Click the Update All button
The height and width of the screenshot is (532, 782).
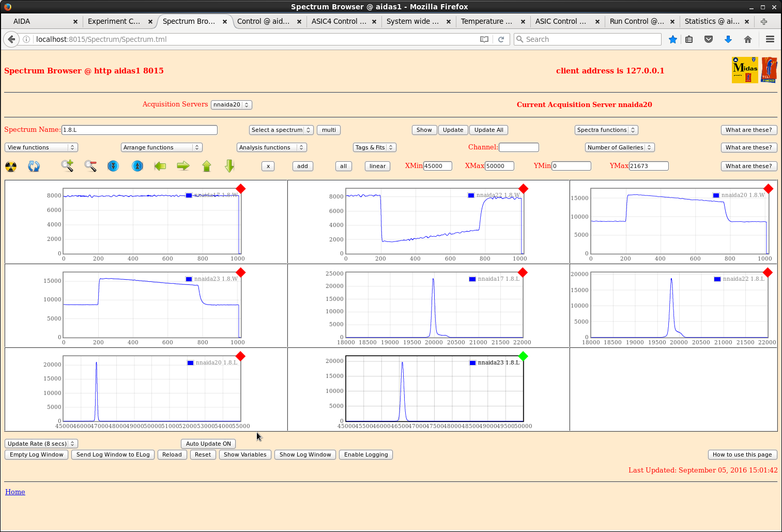[489, 130]
